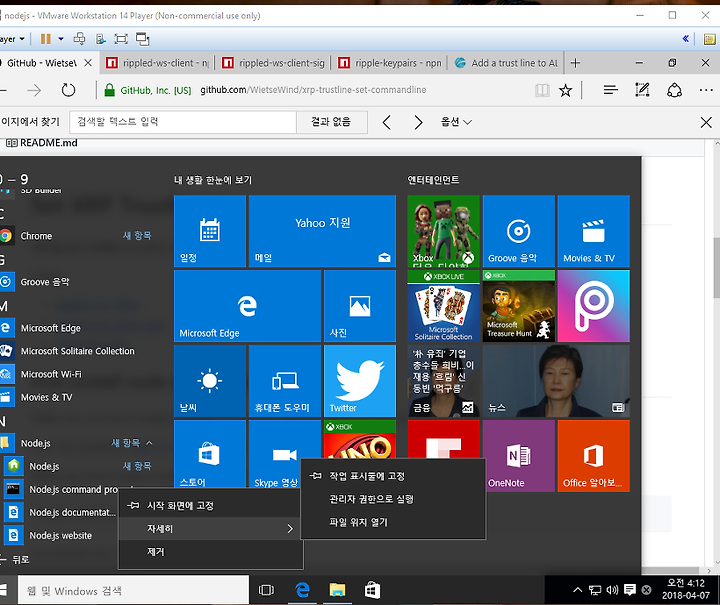Screen dimensions: 720x605
Task: Select 시작 화면에 고정 in context menu
Action: 210,505
